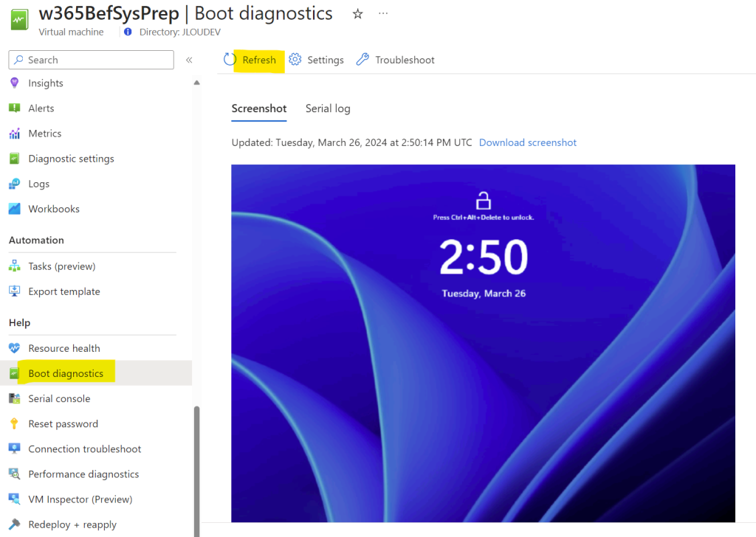Click the sidebar scroll-up arrow

[196, 83]
